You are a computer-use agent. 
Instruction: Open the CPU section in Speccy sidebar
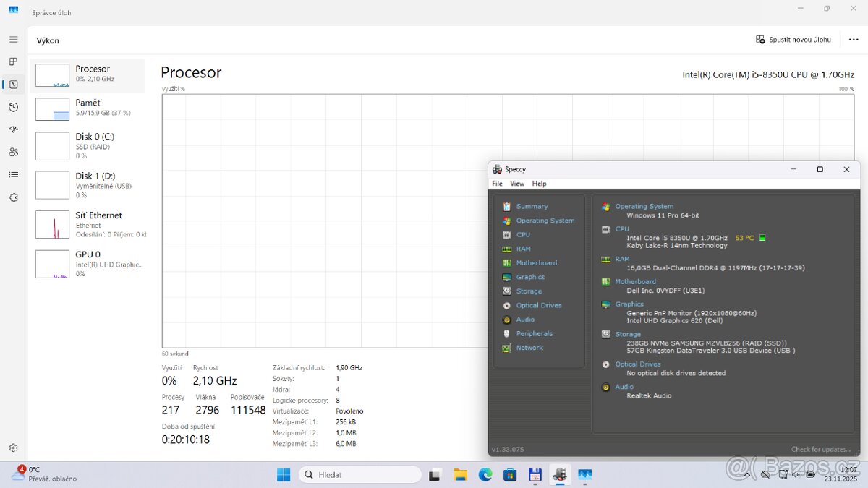pos(523,234)
